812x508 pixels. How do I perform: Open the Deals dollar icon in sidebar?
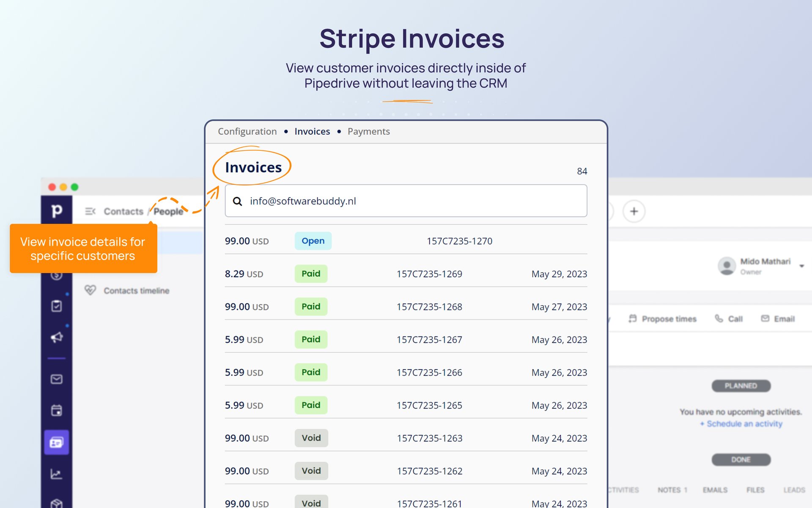click(x=56, y=276)
